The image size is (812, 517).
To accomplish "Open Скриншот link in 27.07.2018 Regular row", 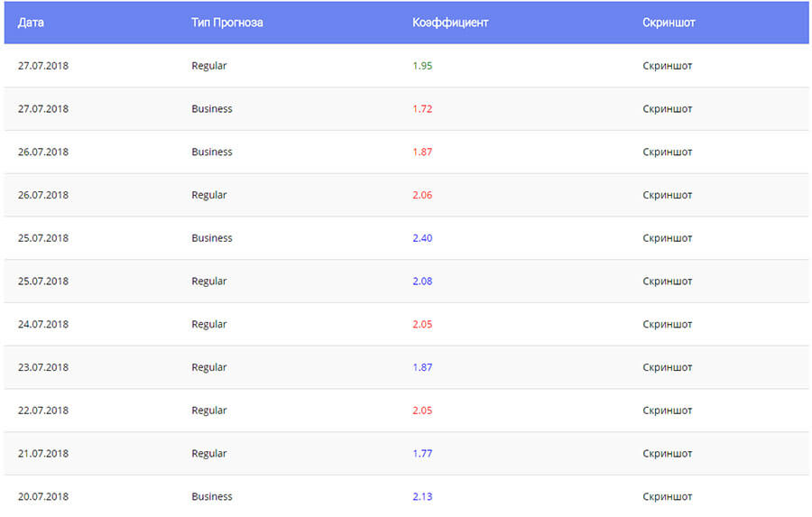I will 667,66.
